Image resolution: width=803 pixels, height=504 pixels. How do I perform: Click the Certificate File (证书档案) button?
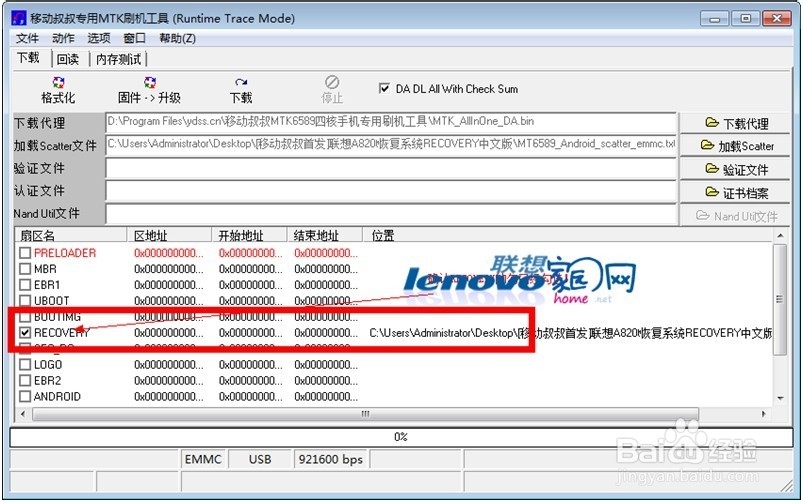point(734,193)
